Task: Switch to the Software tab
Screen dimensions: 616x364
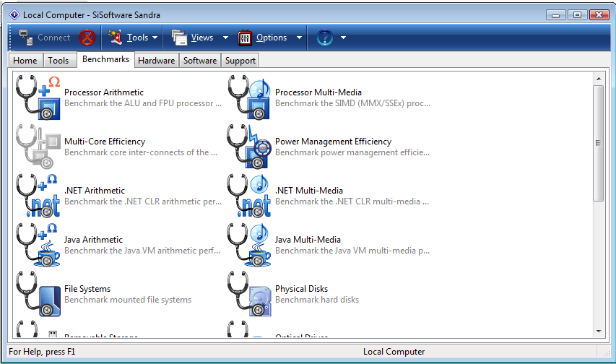Action: (x=200, y=61)
